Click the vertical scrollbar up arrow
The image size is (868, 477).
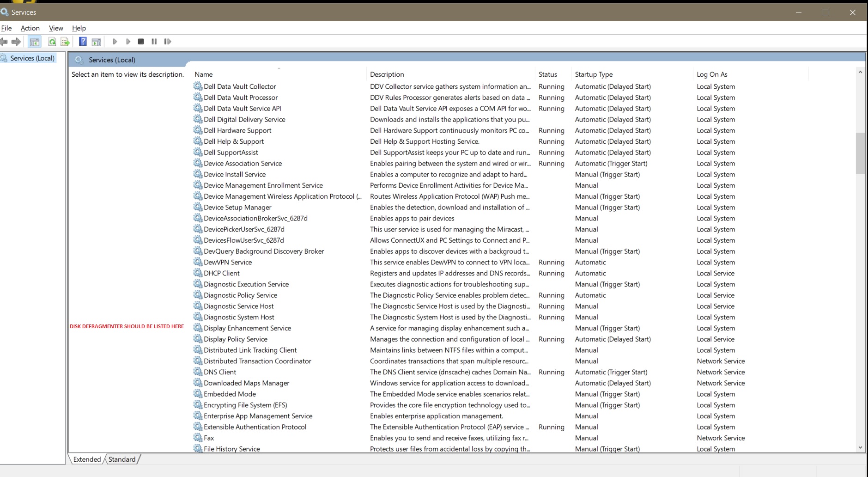coord(860,72)
